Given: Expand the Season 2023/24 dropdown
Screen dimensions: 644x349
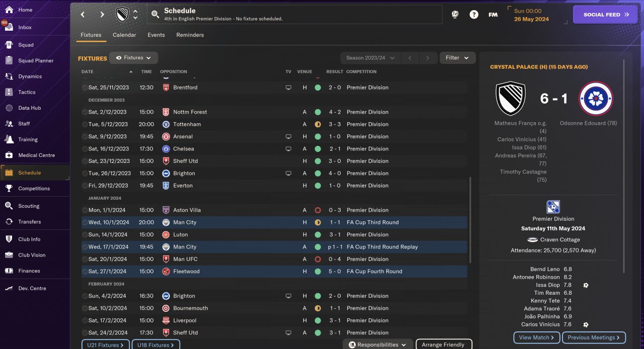Looking at the screenshot, I should click(370, 58).
